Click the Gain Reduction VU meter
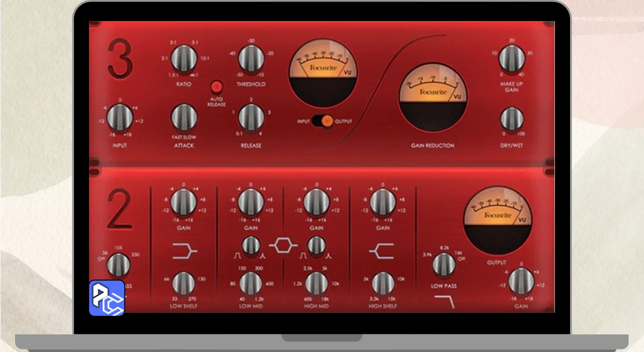The image size is (644, 352). pos(433,97)
